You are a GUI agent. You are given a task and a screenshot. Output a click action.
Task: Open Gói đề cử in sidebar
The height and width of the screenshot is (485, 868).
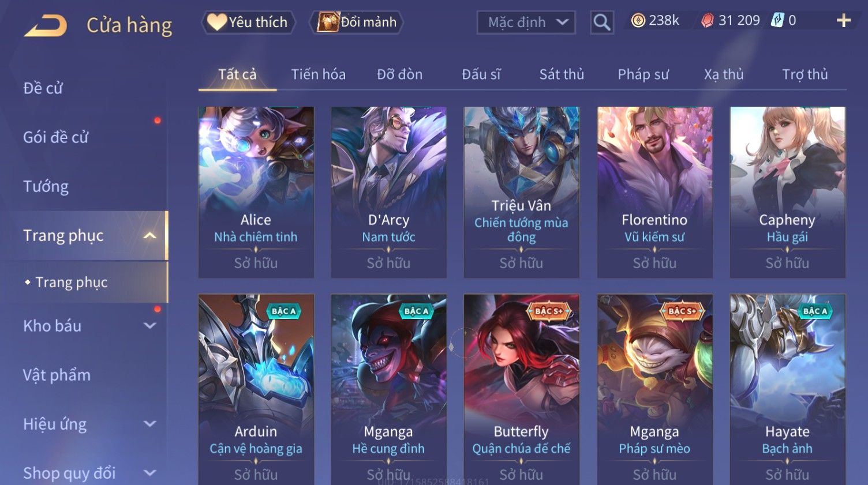point(56,137)
